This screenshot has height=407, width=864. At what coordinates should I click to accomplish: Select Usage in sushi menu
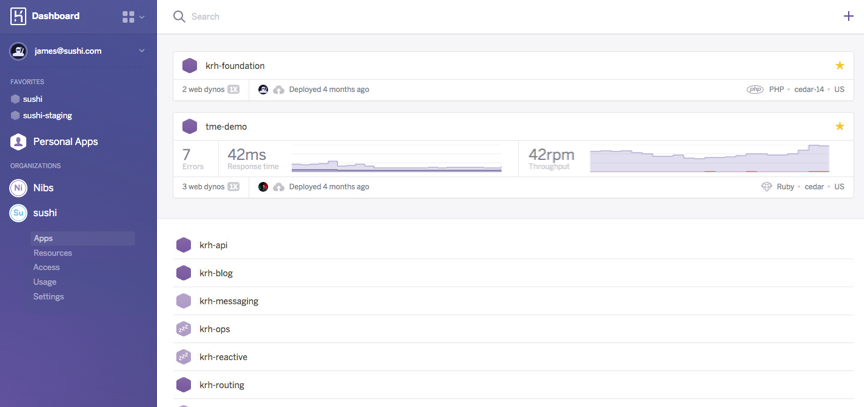coord(45,282)
